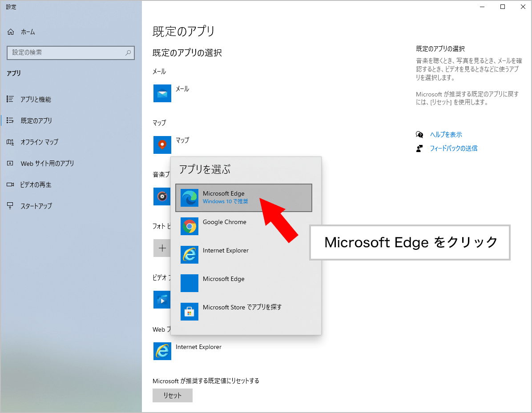Viewport: 532px width, 413px height.
Task: Click the リセット button
Action: click(172, 395)
